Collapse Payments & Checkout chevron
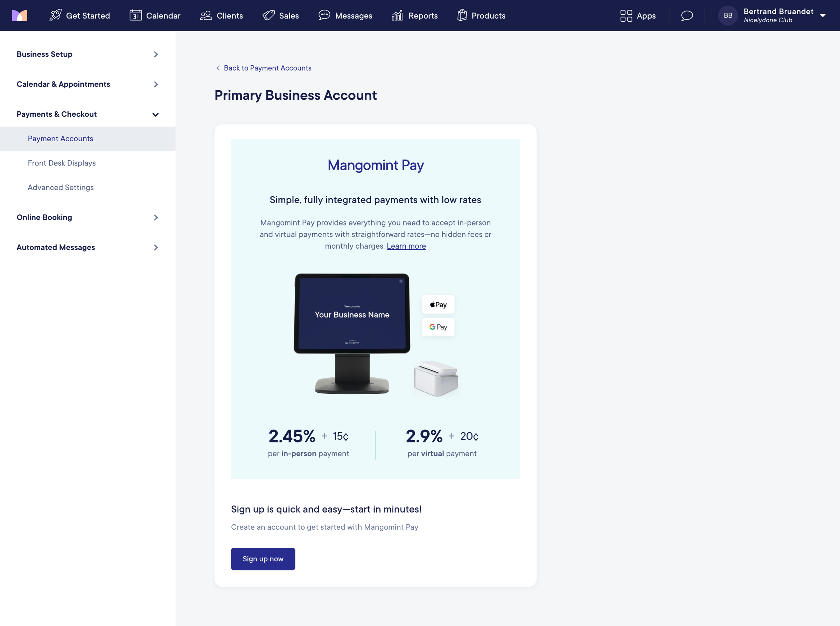Image resolution: width=840 pixels, height=626 pixels. coord(155,114)
